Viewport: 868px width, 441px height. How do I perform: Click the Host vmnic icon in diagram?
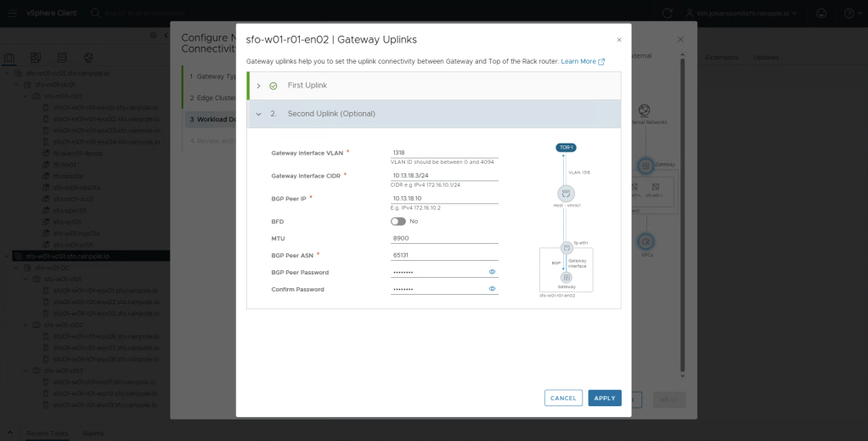(566, 194)
